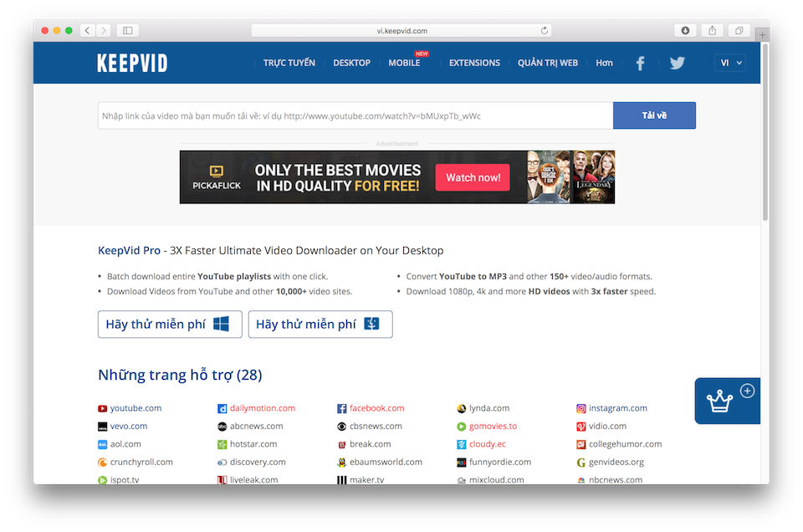Open the EXTENSIONS menu

[x=474, y=63]
